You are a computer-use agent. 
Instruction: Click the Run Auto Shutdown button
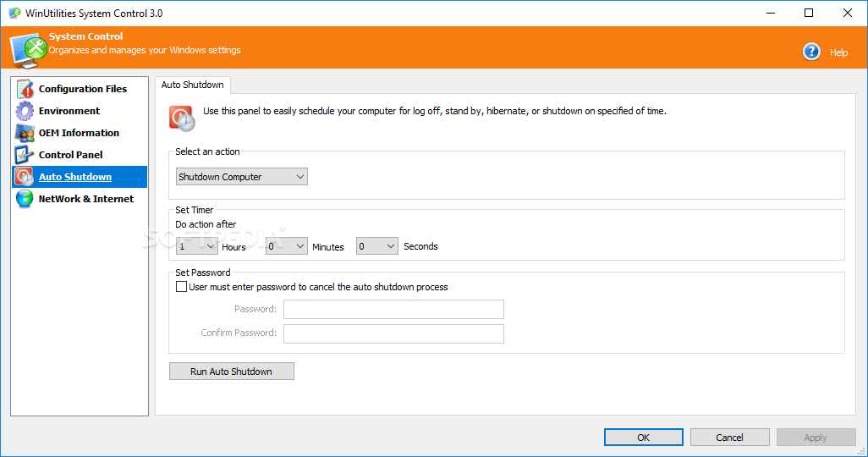coord(232,372)
